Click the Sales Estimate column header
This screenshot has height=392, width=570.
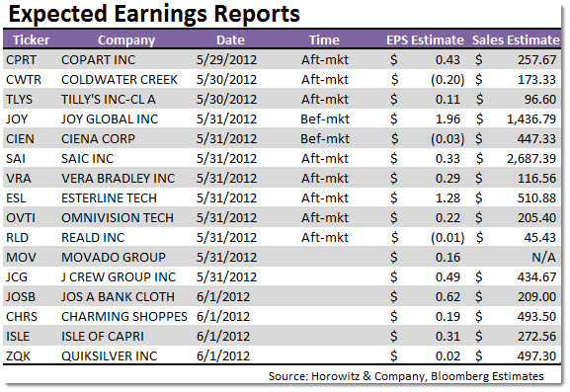tap(516, 39)
